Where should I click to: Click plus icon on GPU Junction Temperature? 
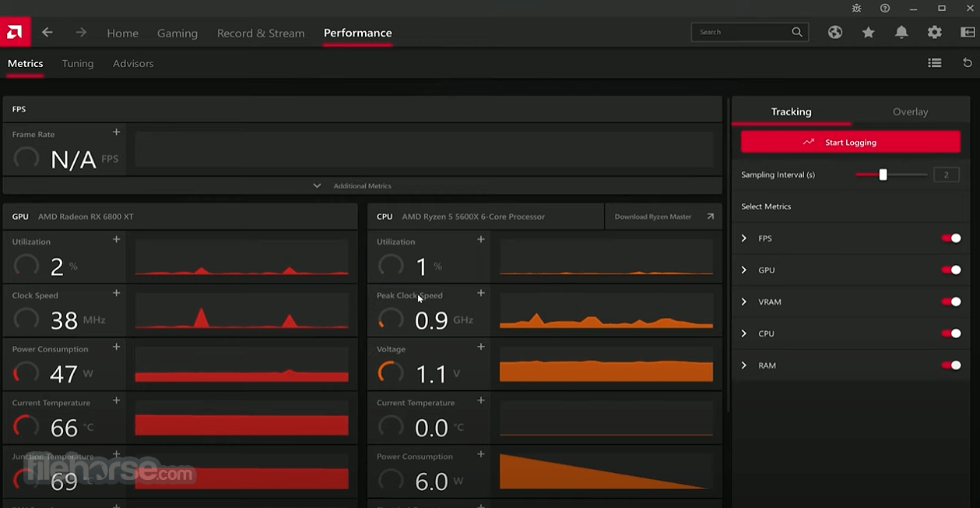116,454
